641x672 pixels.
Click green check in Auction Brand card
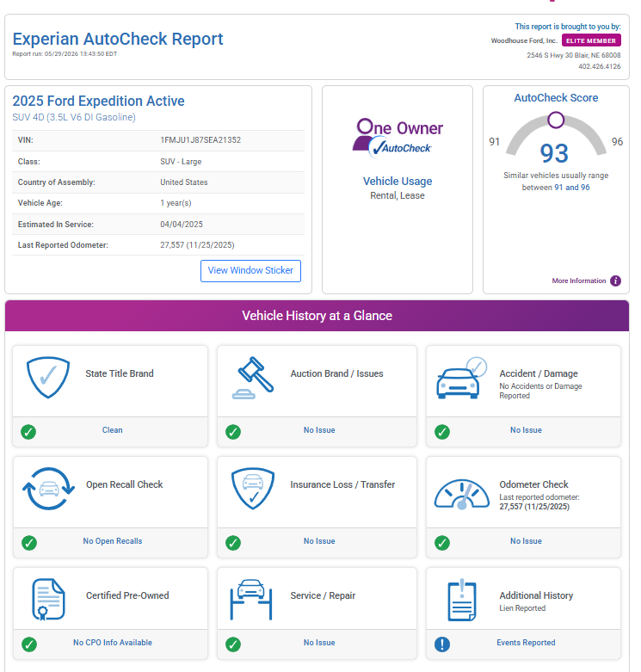[233, 432]
